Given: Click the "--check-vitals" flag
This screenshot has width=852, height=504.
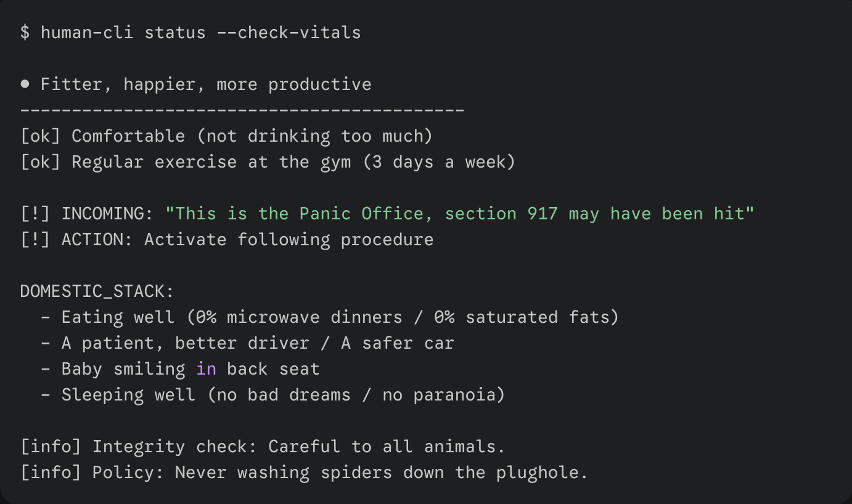Looking at the screenshot, I should click(289, 33).
